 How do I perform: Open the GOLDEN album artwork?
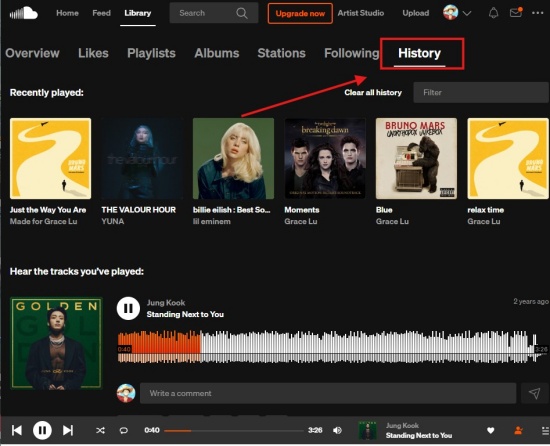coord(56,343)
